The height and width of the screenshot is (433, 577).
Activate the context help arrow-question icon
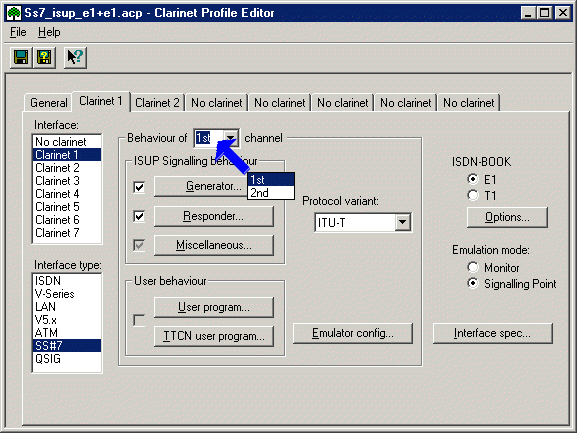pos(75,57)
